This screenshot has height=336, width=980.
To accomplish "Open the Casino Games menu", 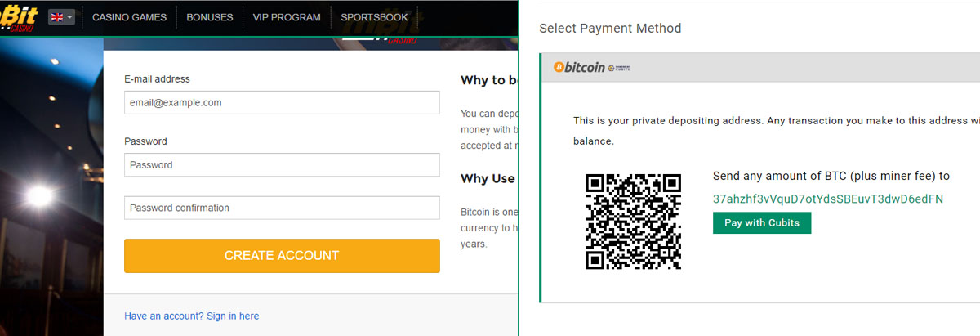I will click(x=129, y=17).
